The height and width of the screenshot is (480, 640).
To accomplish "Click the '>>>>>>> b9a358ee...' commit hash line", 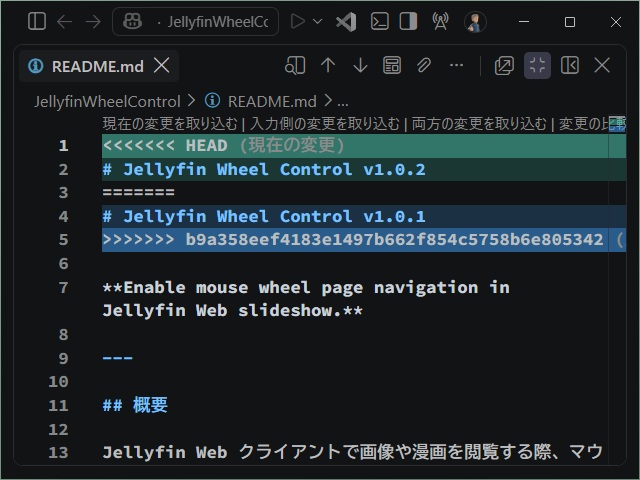I will (364, 240).
